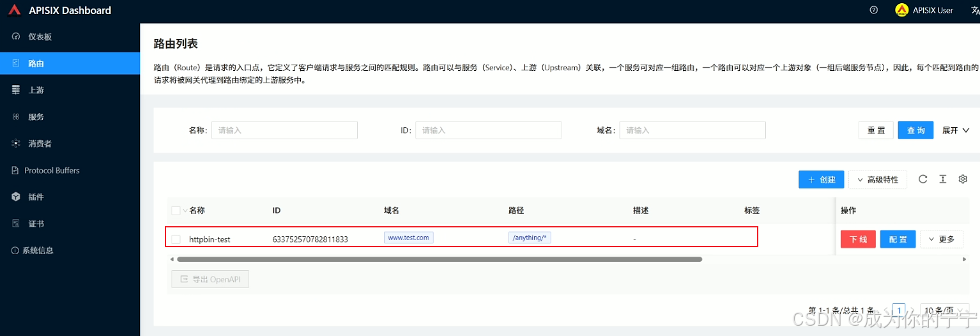The width and height of the screenshot is (980, 336).
Task: Focus the ID search input
Action: coord(488,130)
